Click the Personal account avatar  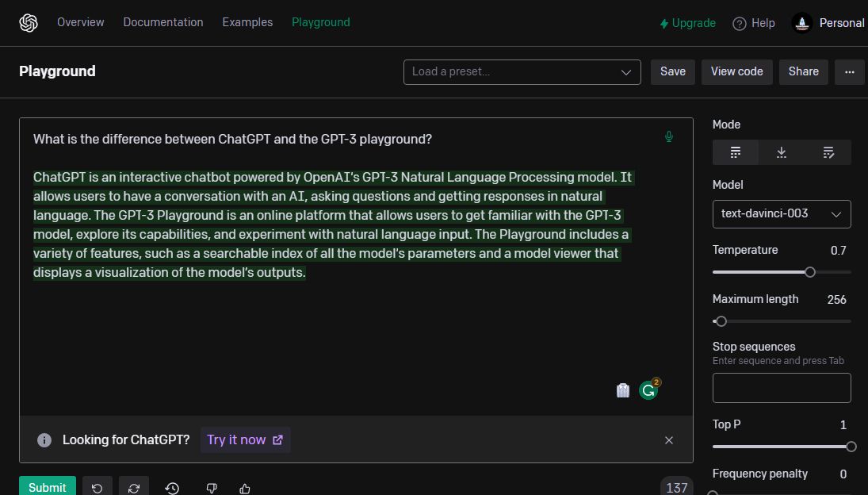tap(801, 23)
